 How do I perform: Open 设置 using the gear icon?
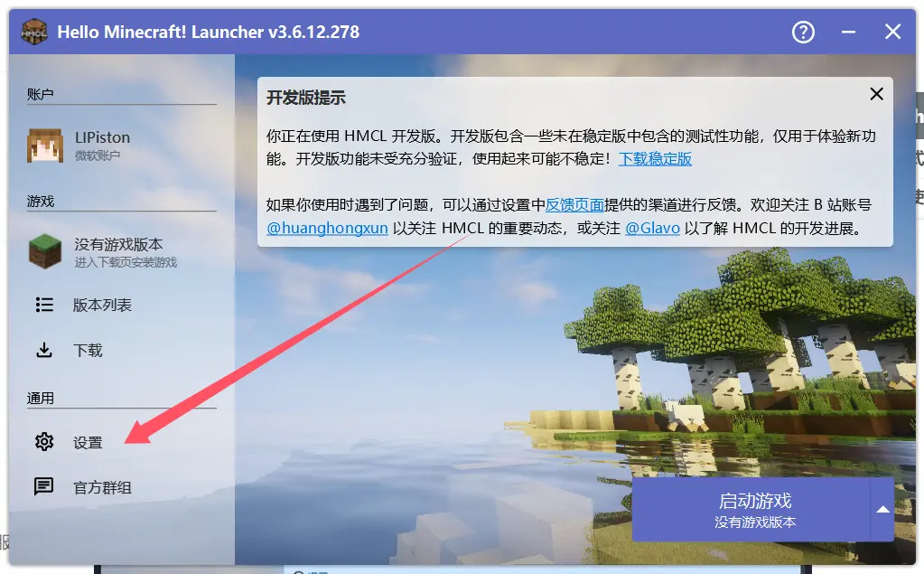tap(44, 442)
